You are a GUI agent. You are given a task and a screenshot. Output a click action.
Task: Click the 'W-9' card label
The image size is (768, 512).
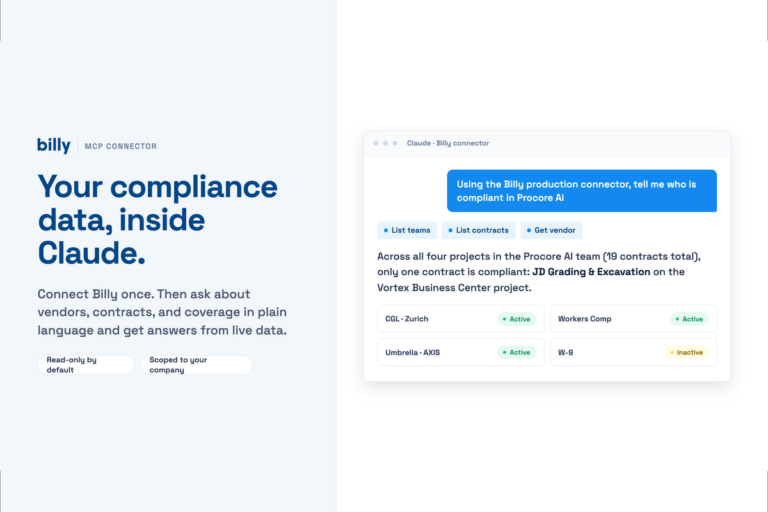point(565,352)
